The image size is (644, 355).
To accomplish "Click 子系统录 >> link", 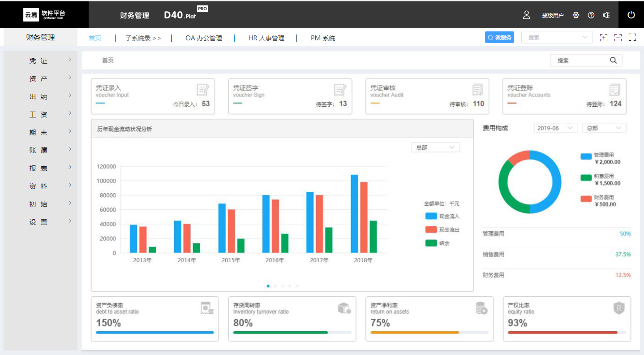I will [143, 38].
